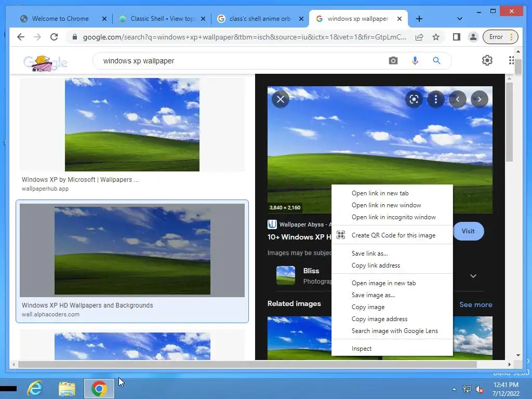The height and width of the screenshot is (399, 532).
Task: Open the wall.alphacoders.com image result
Action: [x=132, y=250]
